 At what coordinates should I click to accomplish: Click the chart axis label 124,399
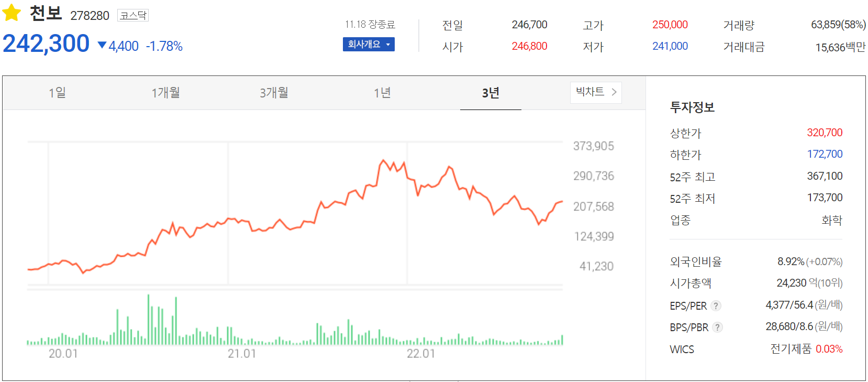(x=594, y=236)
